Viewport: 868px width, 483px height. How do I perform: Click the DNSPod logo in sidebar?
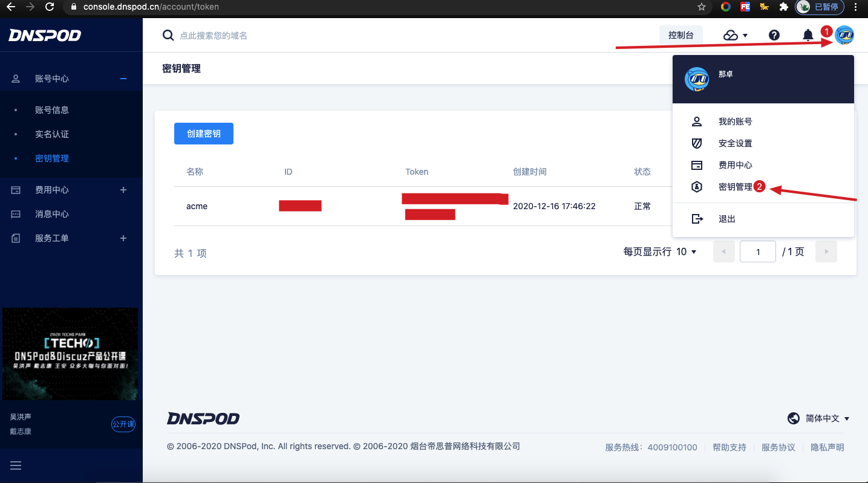click(45, 36)
